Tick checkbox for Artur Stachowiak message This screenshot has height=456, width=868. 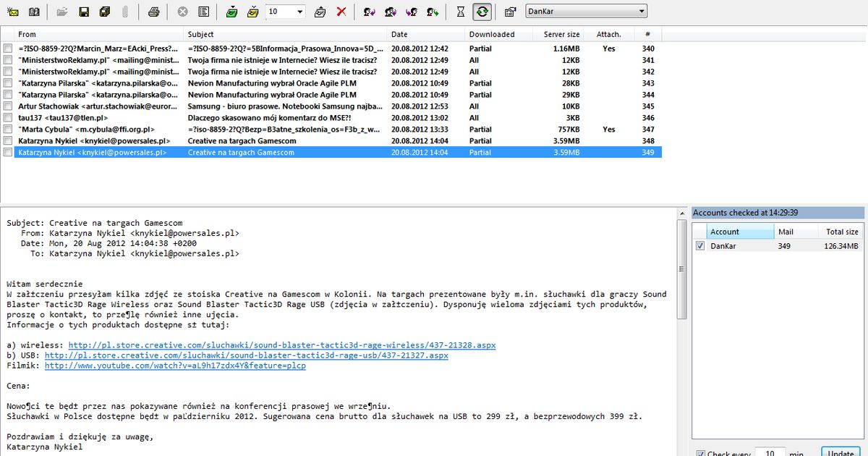point(7,106)
